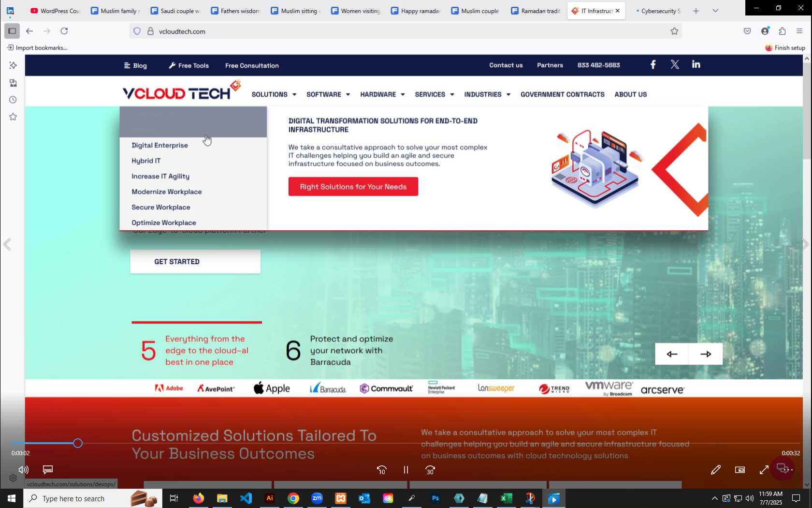Open Firefox application hamburger menu

(x=799, y=31)
